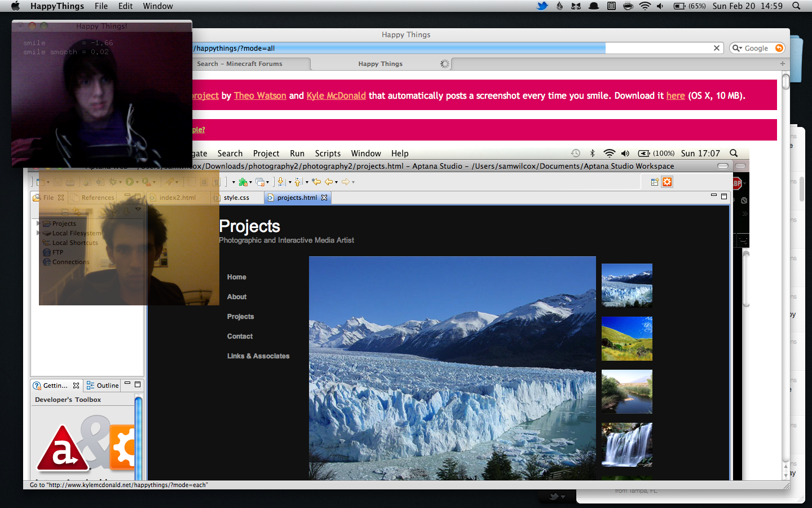The image size is (812, 508).
Task: Expand the Local Filesystem tree node
Action: (x=38, y=233)
